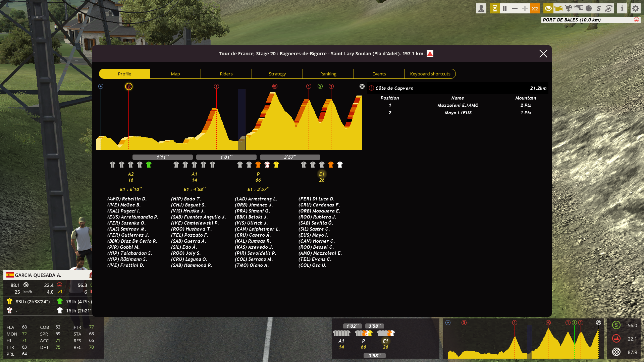The image size is (644, 362).
Task: Click Mayo I./EUS in mountain results
Action: [458, 113]
